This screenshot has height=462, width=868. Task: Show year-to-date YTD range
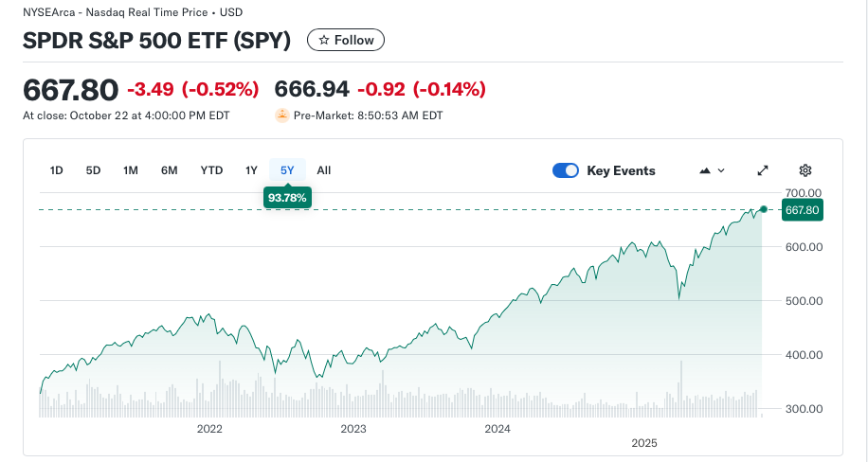[211, 170]
